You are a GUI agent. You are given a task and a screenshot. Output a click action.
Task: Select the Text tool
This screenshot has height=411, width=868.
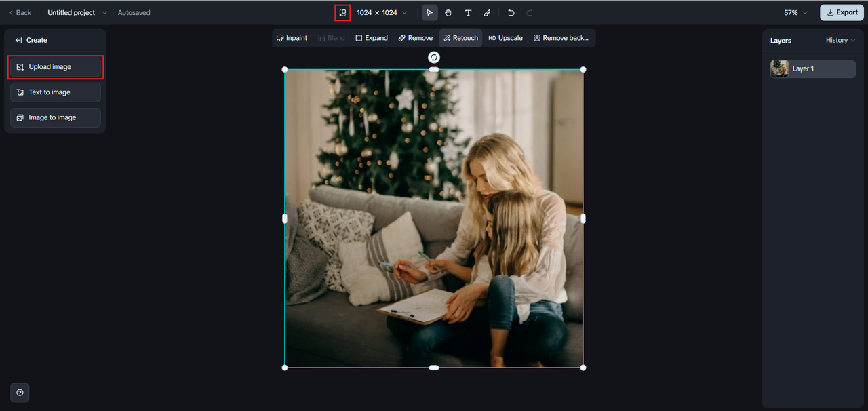pos(468,12)
